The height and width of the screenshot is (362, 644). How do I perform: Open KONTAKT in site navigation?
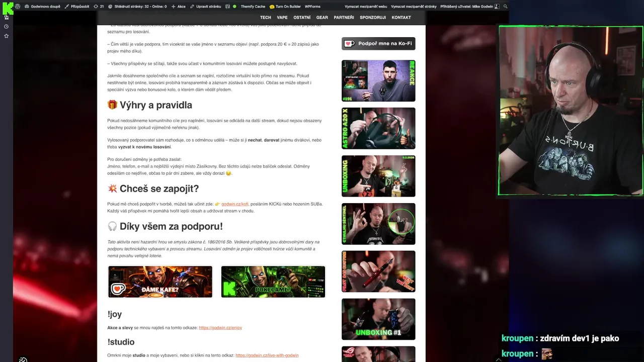pos(401,18)
